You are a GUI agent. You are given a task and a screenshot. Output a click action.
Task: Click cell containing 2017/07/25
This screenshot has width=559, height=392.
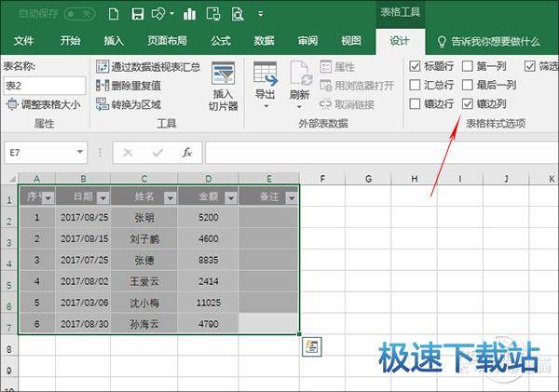84,260
